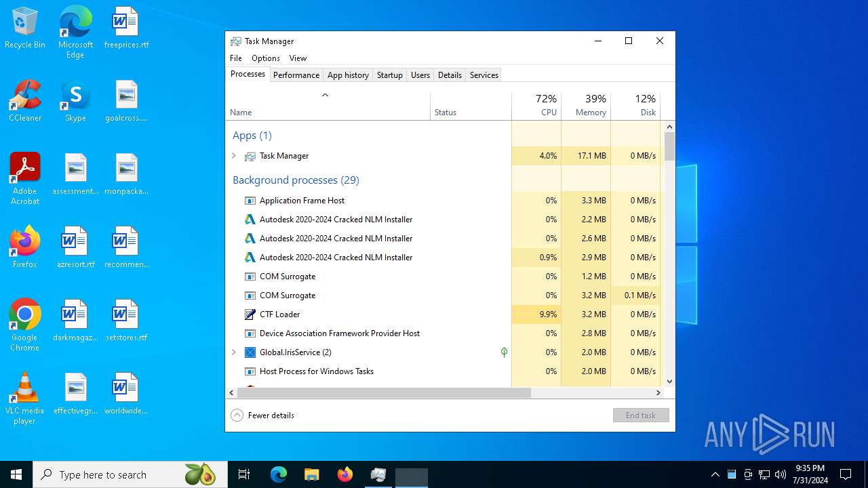Select monpacka image file on desktop
The width and height of the screenshot is (868, 488).
coord(126,175)
